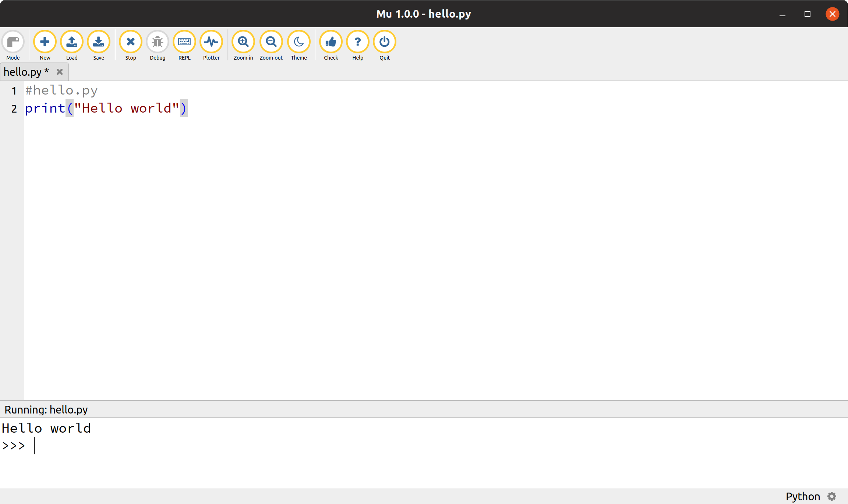
Task: Click the Running: hello.py label
Action: coord(46,409)
